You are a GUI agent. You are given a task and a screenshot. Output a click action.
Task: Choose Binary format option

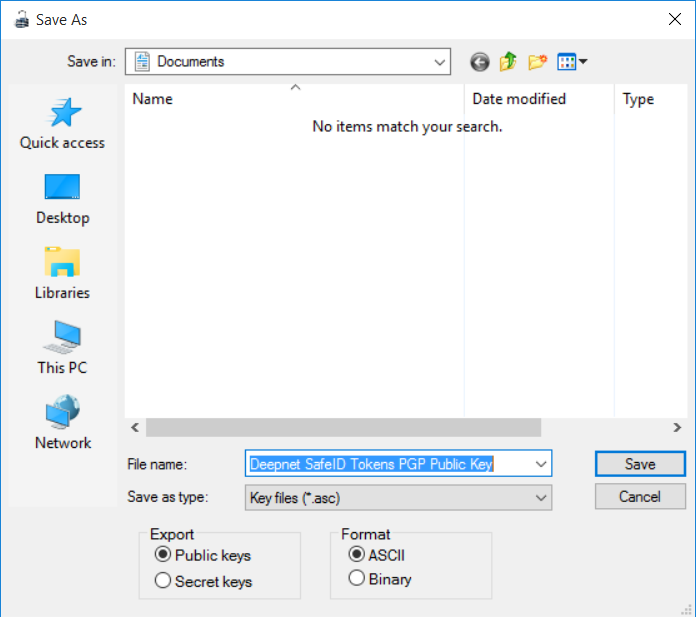click(356, 578)
